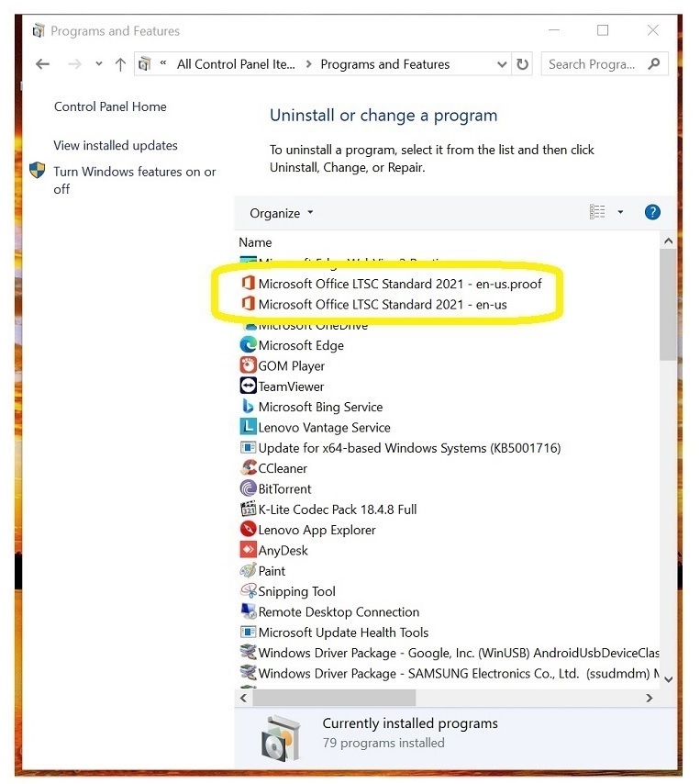Click the CCleaner icon
The image size is (700, 784).
(249, 467)
